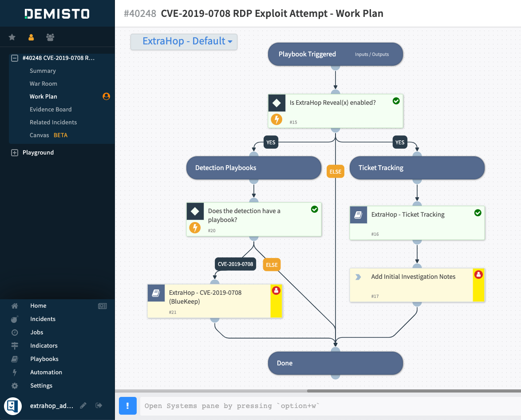Click the lightning bolt icon on task #20
Screen dimensions: 521x420
(x=195, y=228)
